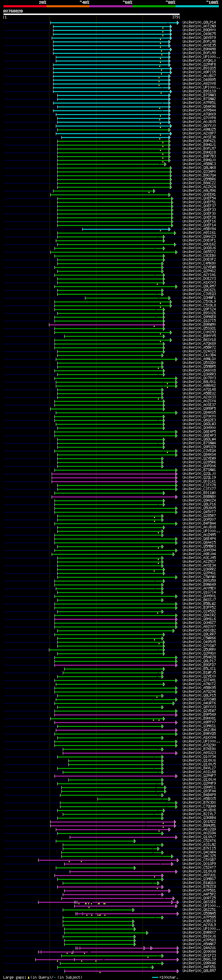
Task: Open the UniRef100_A4F651 entry
Action: click(x=199, y=967)
